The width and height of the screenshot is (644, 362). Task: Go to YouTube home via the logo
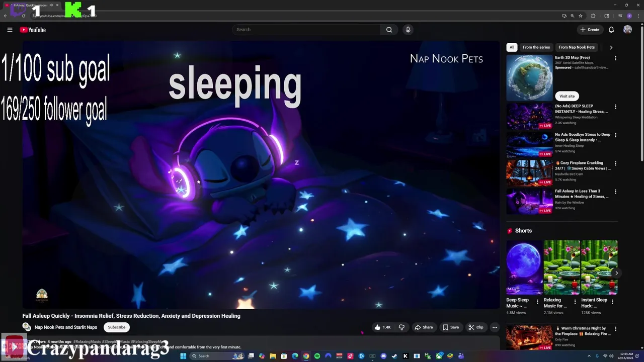point(33,30)
